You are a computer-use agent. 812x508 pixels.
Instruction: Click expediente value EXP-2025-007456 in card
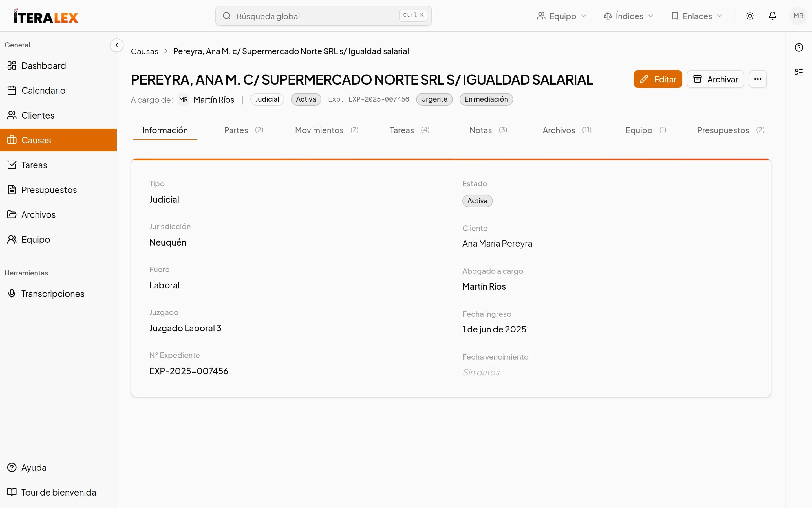tap(189, 371)
